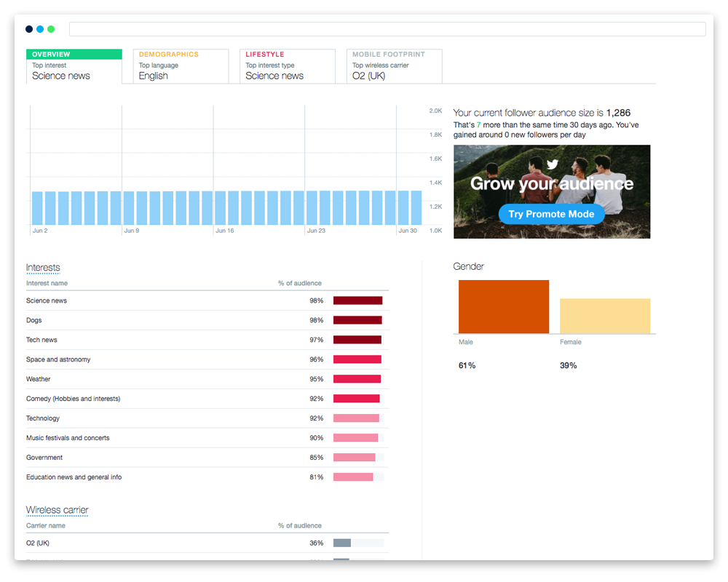Click the Jun 16 marker on chart
The image size is (728, 582).
(x=224, y=231)
